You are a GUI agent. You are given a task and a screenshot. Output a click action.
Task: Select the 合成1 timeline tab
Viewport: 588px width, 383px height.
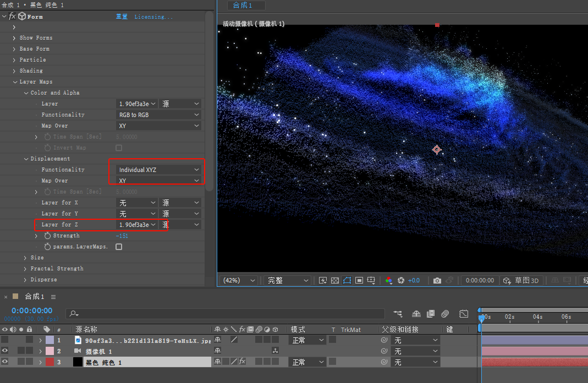[x=35, y=296]
